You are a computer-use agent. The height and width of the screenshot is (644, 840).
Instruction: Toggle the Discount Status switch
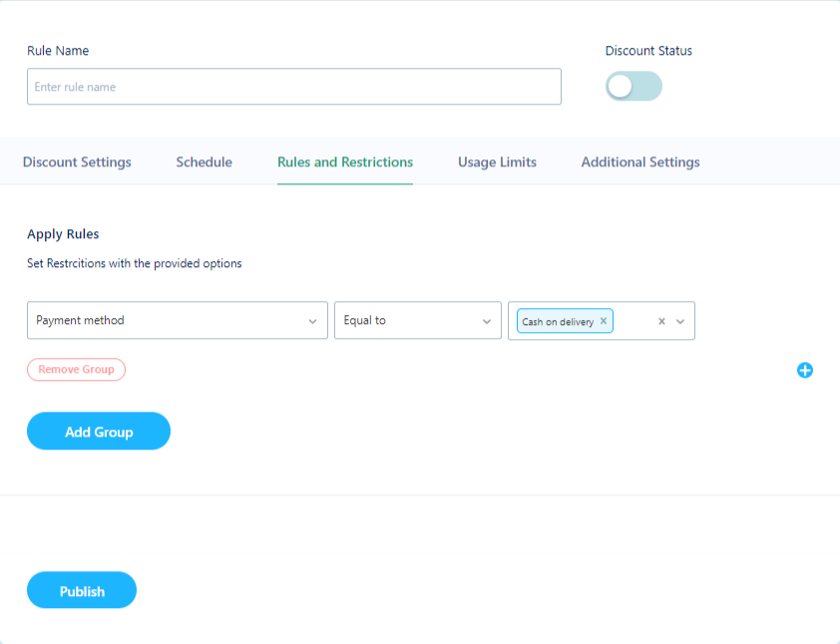pyautogui.click(x=633, y=86)
